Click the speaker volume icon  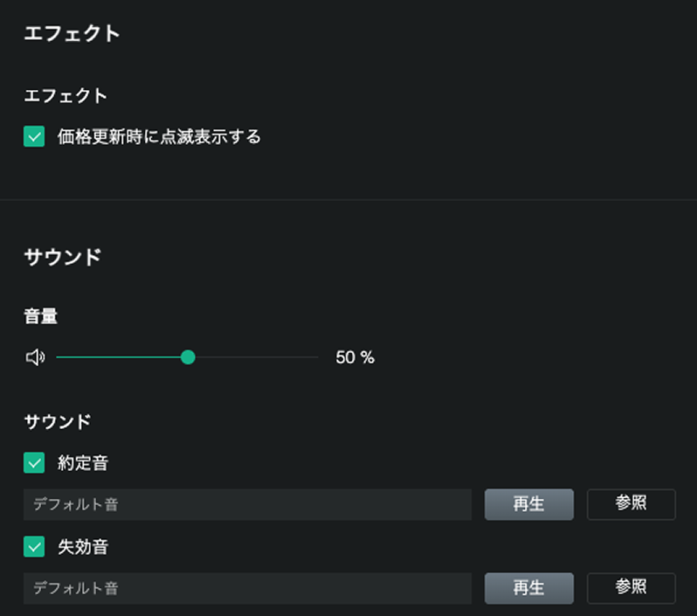(x=35, y=357)
